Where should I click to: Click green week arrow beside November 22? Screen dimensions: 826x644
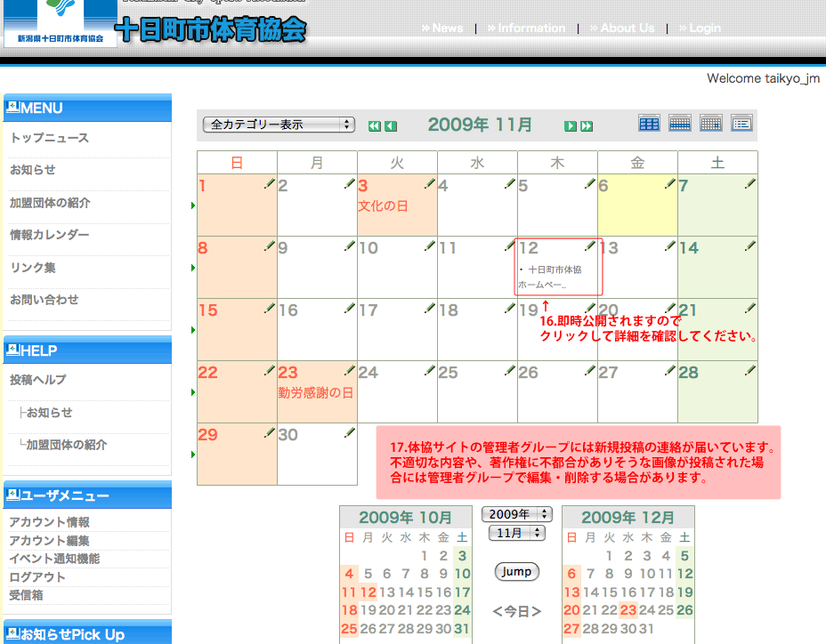click(193, 392)
